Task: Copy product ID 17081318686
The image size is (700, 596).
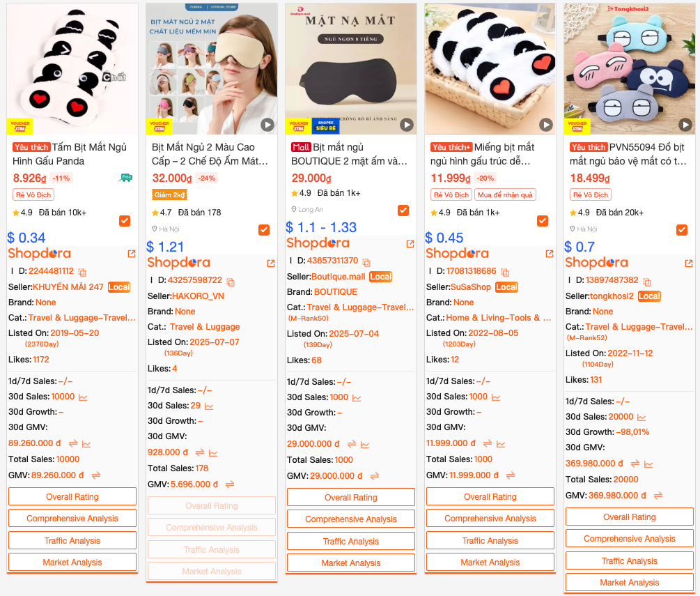Action: (505, 272)
